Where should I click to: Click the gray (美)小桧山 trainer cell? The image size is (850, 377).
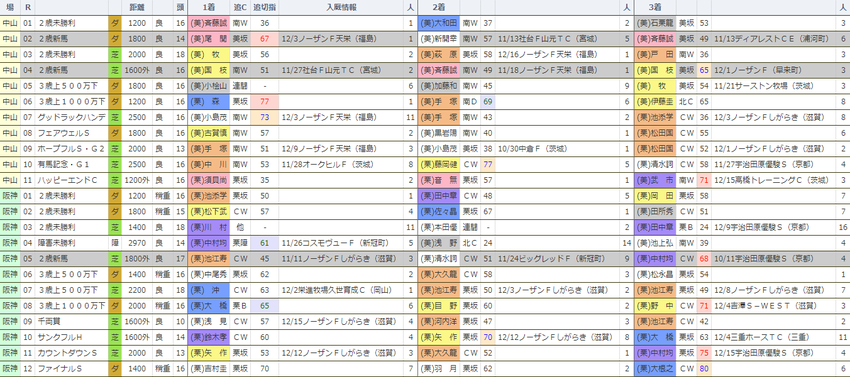pyautogui.click(x=209, y=86)
